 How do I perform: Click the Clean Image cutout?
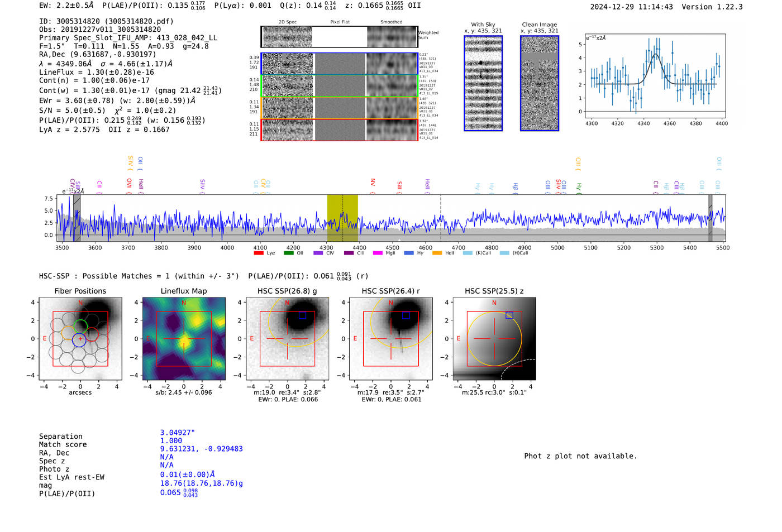tap(540, 83)
